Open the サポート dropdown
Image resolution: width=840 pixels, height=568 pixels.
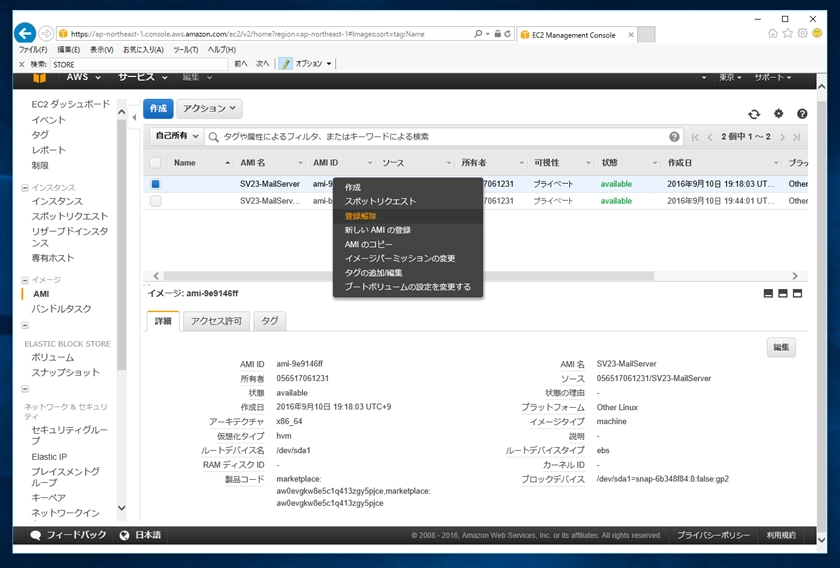pyautogui.click(x=772, y=78)
